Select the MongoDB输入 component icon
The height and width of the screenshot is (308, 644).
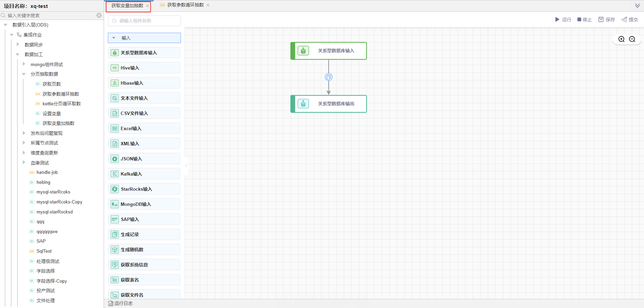pyautogui.click(x=115, y=204)
